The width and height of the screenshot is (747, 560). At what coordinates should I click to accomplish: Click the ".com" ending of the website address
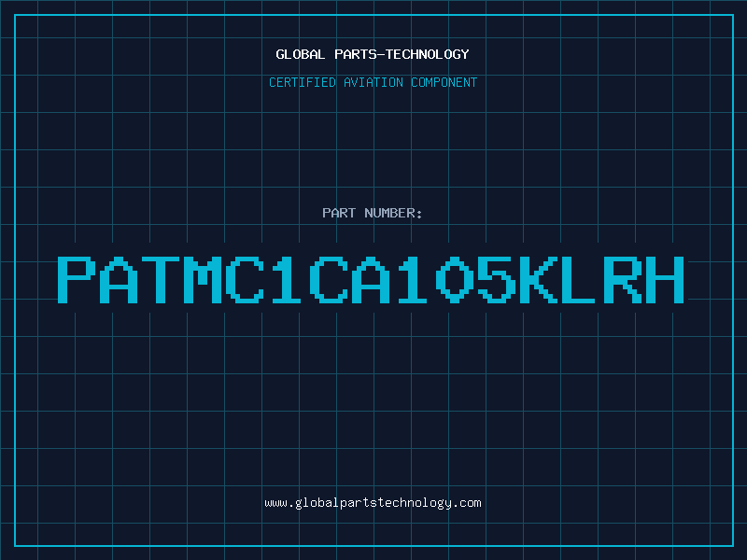[467, 503]
